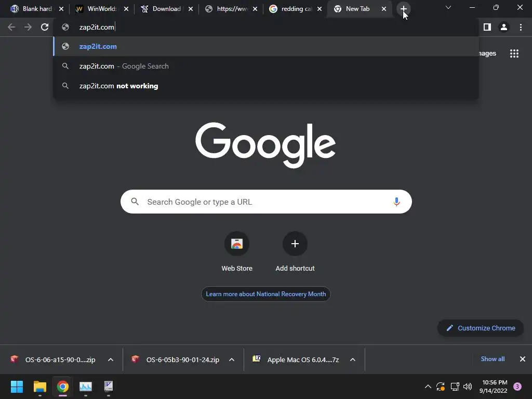The width and height of the screenshot is (532, 399).
Task: Close the New Tab tab
Action: 384,9
